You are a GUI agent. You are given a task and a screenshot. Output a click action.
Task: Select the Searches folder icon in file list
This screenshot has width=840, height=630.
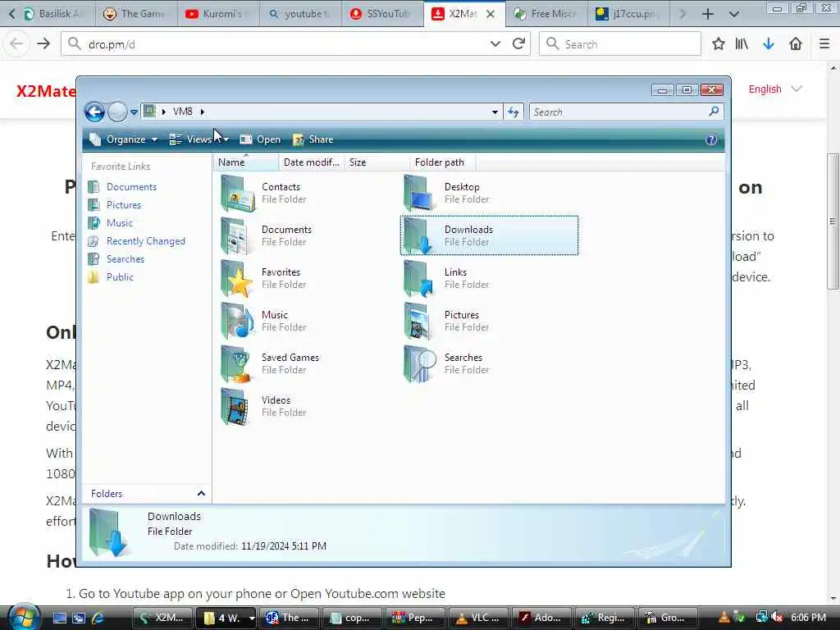pos(421,363)
